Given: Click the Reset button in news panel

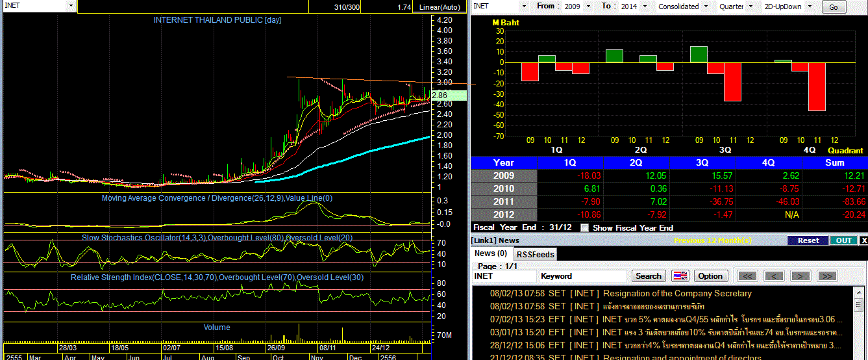Looking at the screenshot, I should point(808,240).
